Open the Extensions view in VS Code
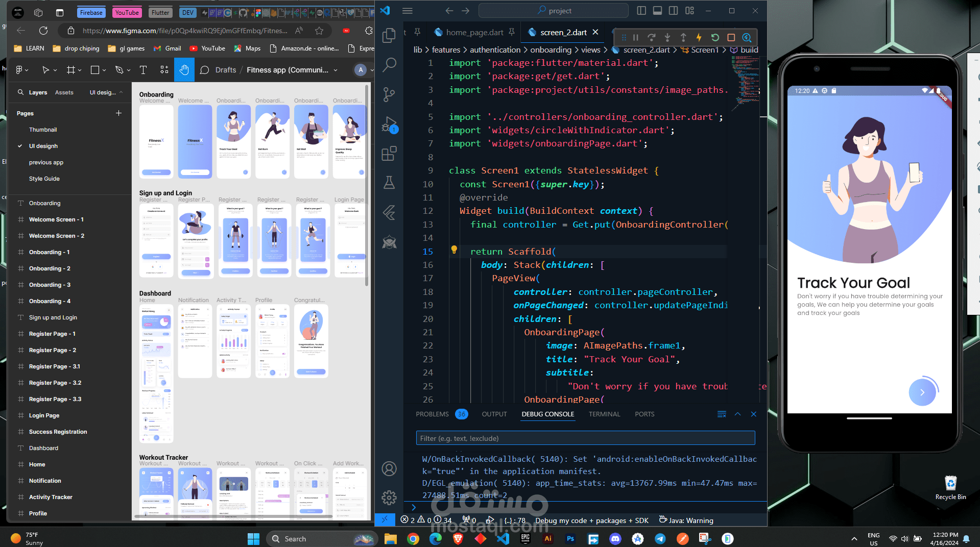Viewport: 980px width, 547px height. point(389,153)
